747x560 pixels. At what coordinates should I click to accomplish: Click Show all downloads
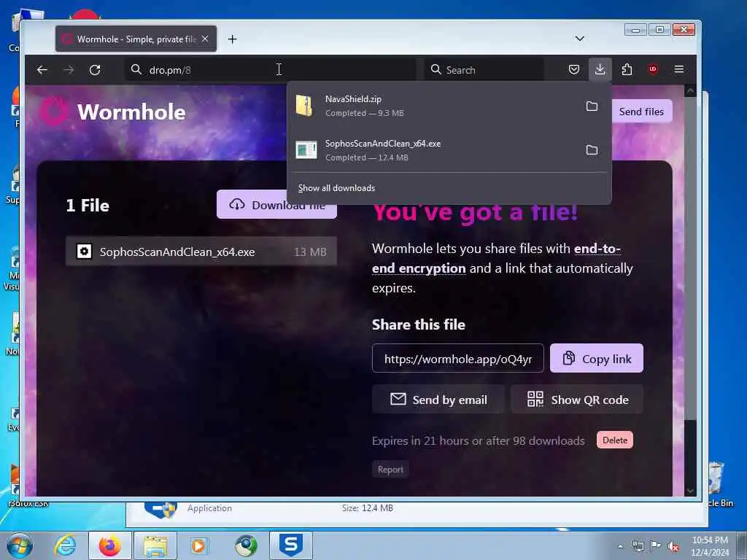tap(336, 188)
